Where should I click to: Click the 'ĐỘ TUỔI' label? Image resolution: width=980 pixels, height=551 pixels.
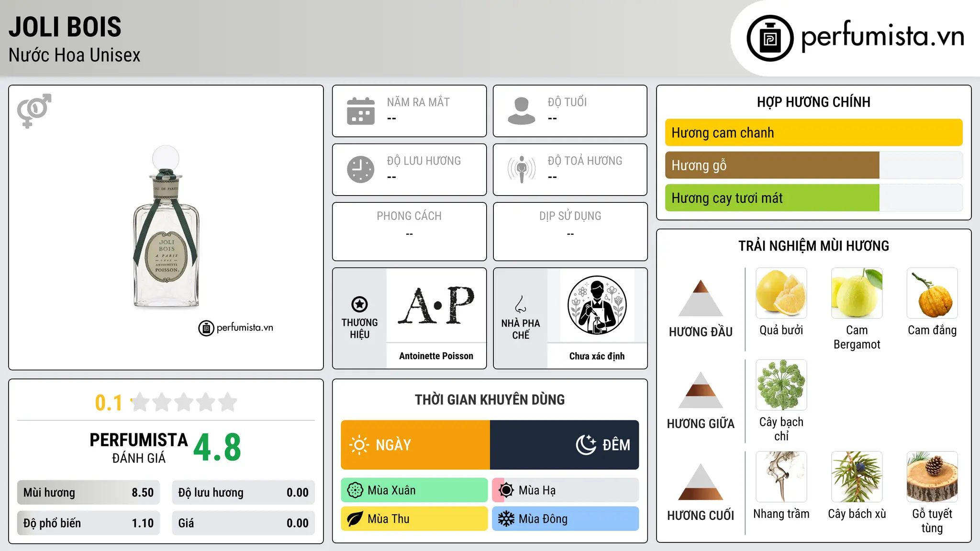[x=567, y=102]
